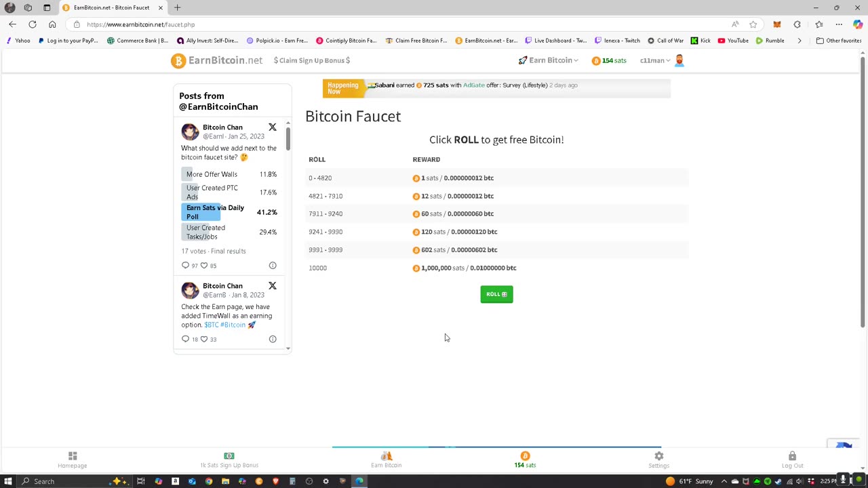Click like heart on the poll post
Viewport: 868px width, 488px height.
pos(203,266)
